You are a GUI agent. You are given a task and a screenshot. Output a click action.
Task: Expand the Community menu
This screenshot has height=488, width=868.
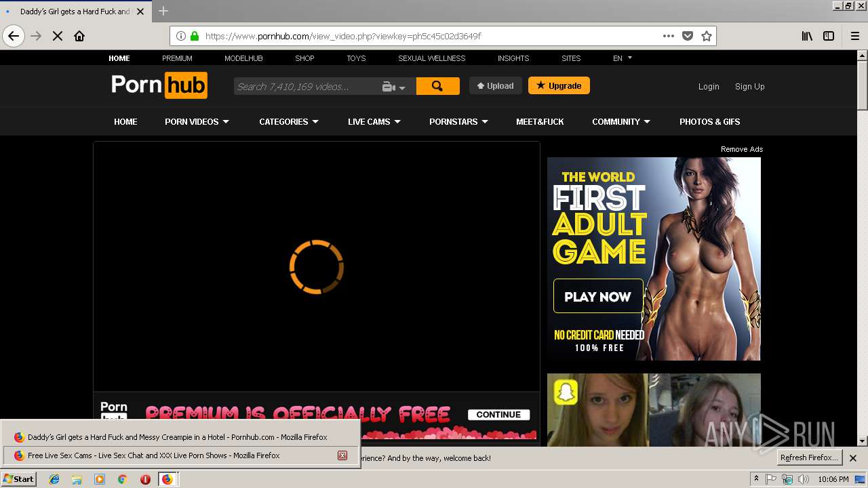coord(621,122)
